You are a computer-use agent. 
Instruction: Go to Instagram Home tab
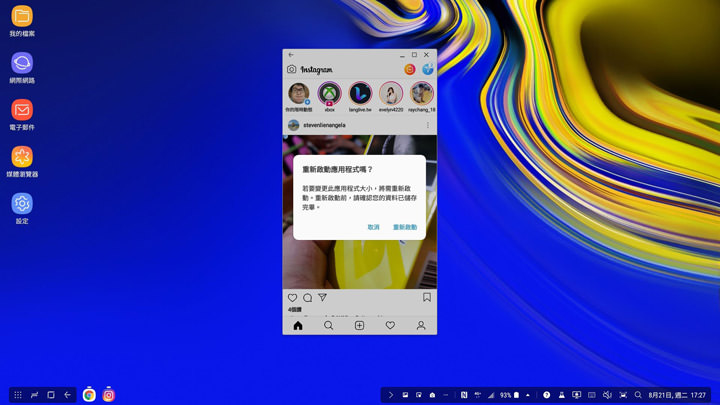coord(298,326)
